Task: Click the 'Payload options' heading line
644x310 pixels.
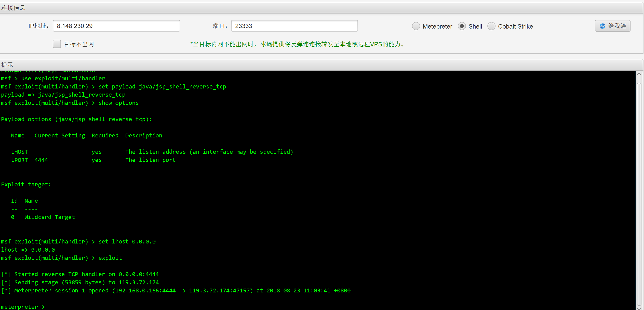Action: coord(76,119)
